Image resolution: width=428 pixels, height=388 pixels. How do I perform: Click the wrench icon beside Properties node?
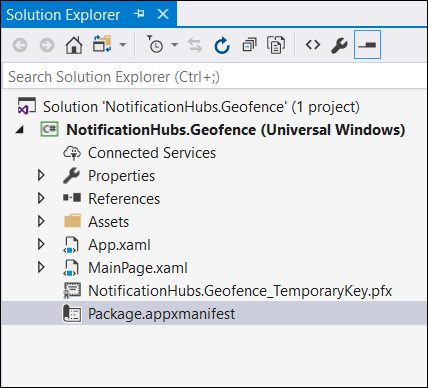click(72, 176)
